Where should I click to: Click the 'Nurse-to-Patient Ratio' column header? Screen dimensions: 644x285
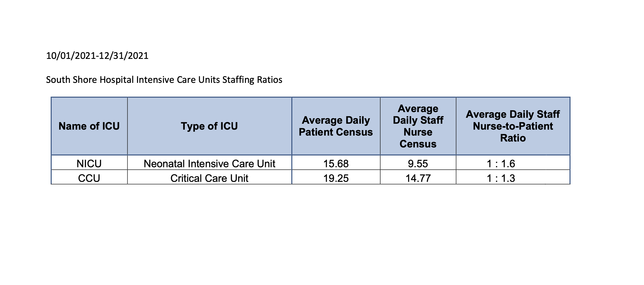click(x=513, y=126)
